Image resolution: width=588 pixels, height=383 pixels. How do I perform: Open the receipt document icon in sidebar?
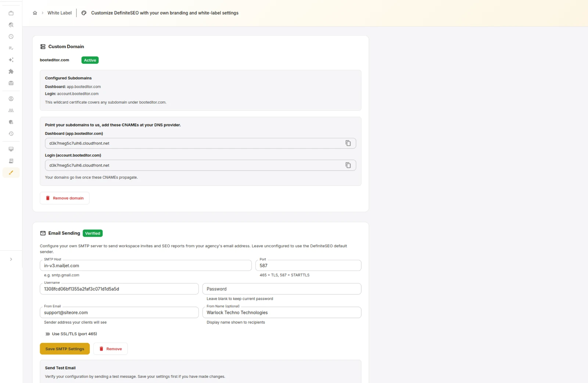(11, 161)
